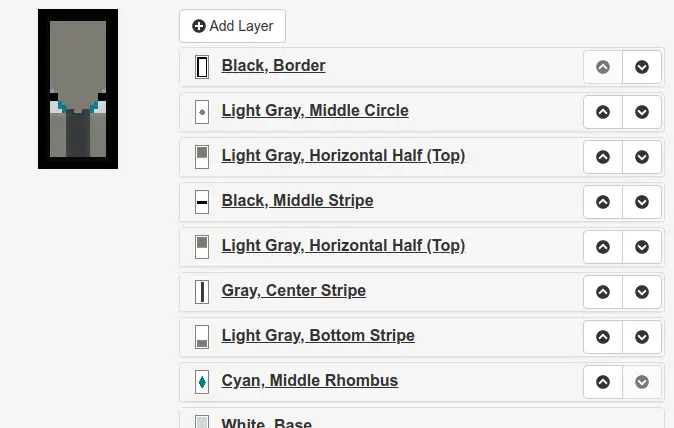This screenshot has width=674, height=428.
Task: Move Light Gray Middle Circle layer down
Action: click(x=642, y=112)
